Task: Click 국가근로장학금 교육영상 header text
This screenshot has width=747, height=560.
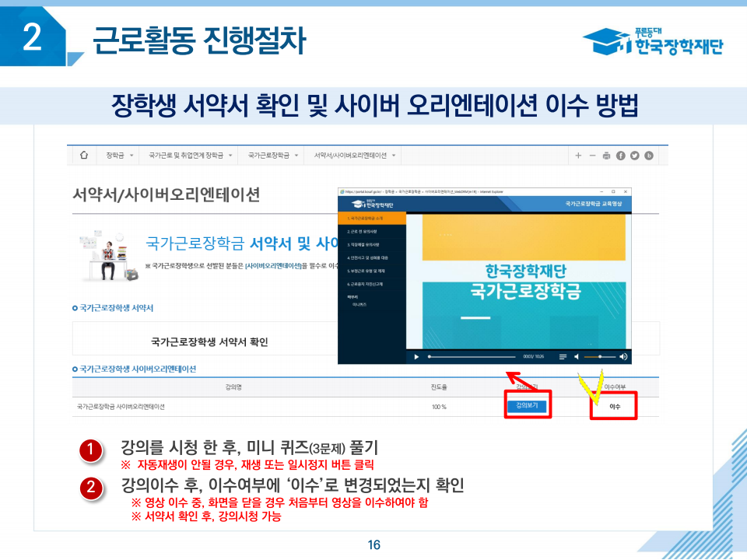Action: pyautogui.click(x=594, y=203)
